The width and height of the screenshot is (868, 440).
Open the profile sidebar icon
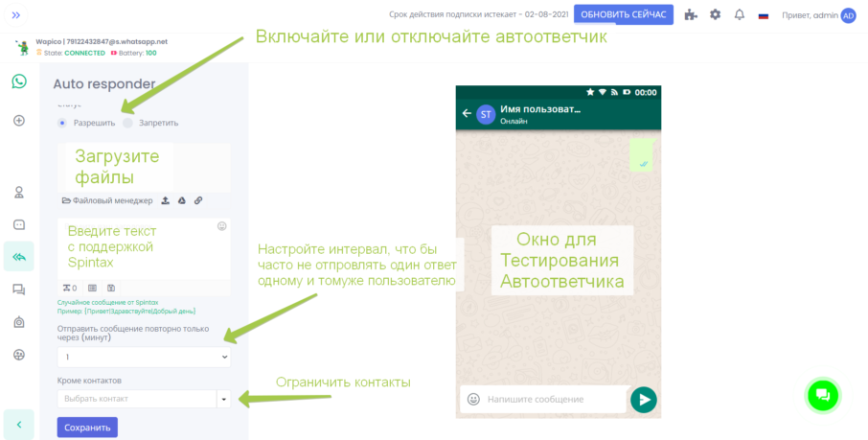coord(19,193)
